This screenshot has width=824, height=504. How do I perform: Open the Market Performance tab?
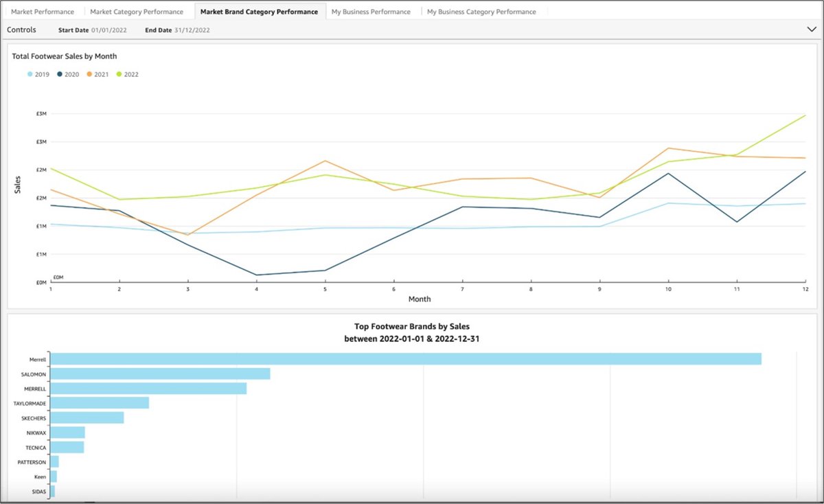tap(43, 12)
